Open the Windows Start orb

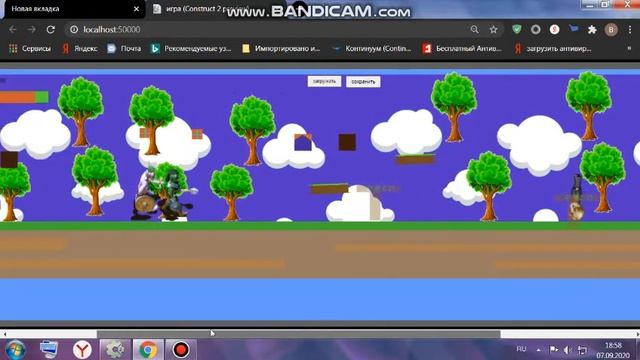(16, 350)
